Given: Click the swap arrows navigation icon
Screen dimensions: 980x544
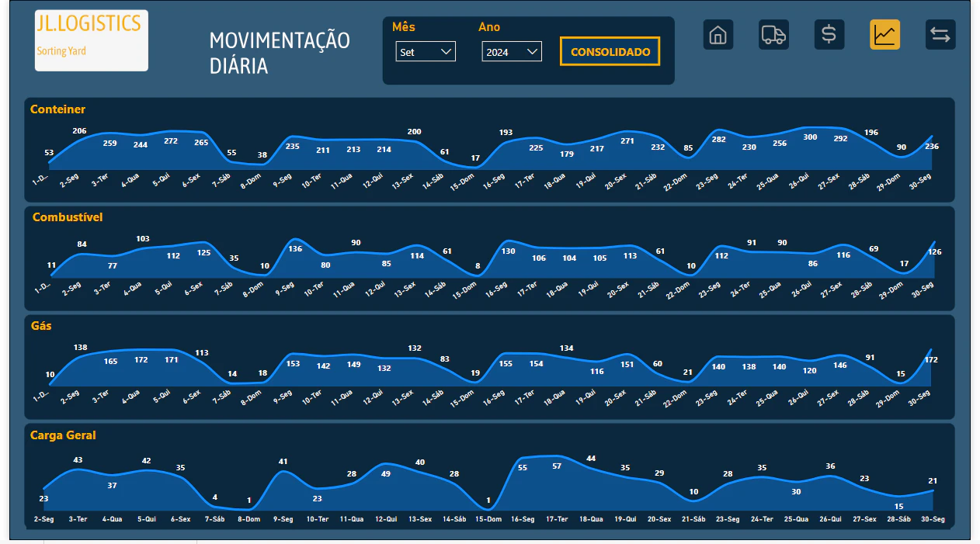Looking at the screenshot, I should [940, 35].
